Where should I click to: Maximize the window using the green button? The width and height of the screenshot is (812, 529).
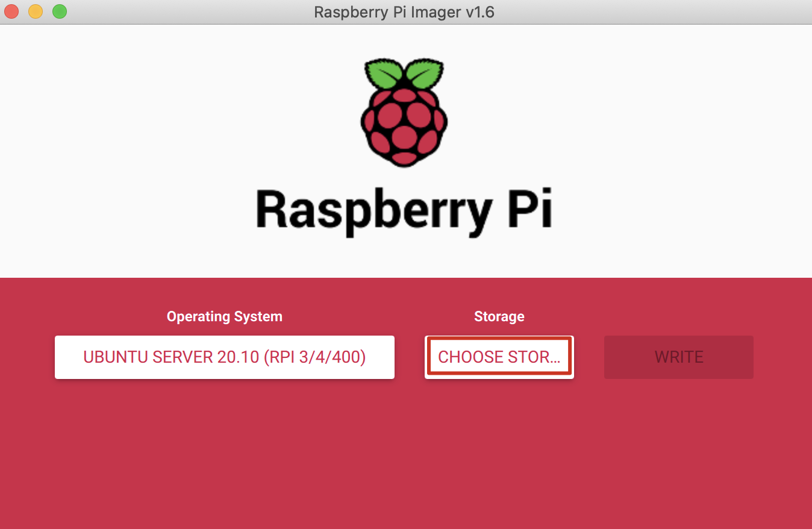tap(59, 11)
